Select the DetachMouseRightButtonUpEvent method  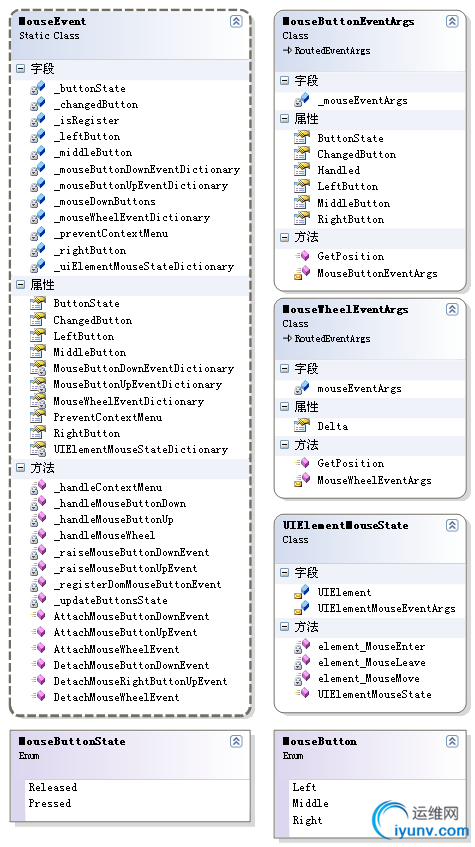pyautogui.click(x=140, y=681)
